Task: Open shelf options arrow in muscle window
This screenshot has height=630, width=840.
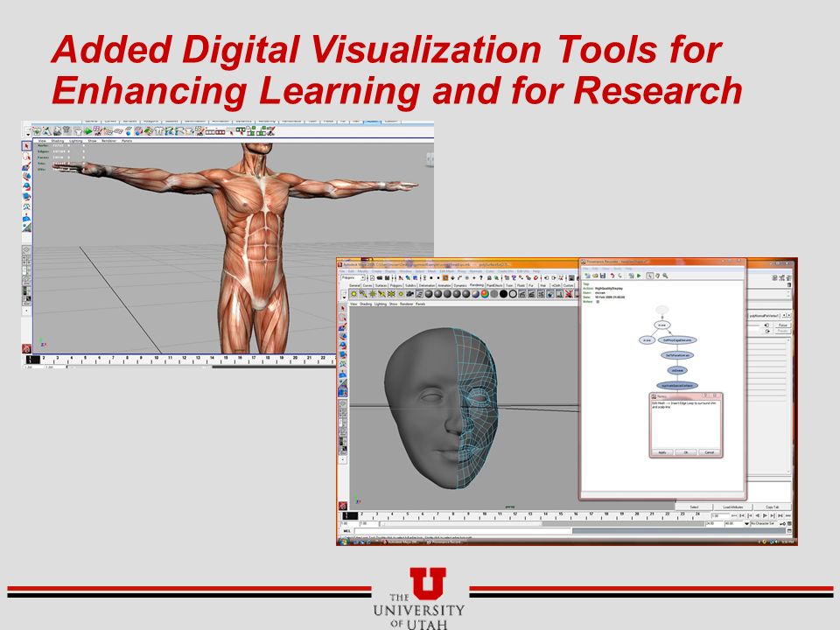Action: [28, 135]
